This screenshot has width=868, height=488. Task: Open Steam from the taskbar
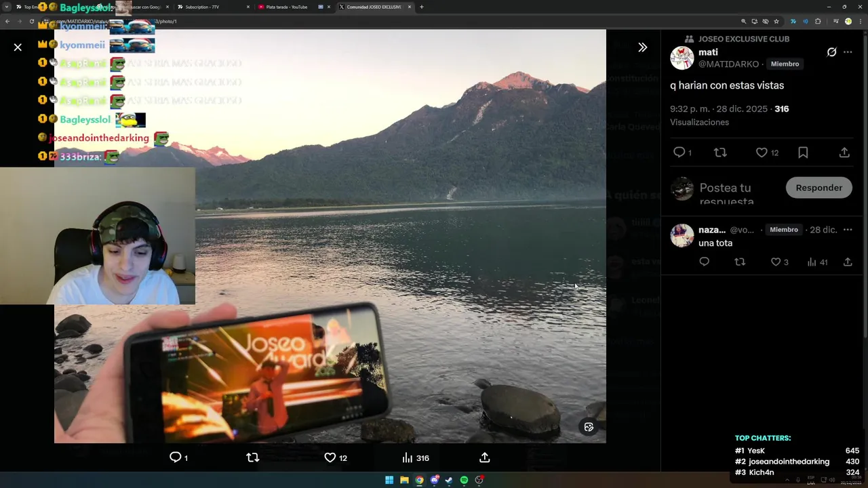(x=449, y=480)
